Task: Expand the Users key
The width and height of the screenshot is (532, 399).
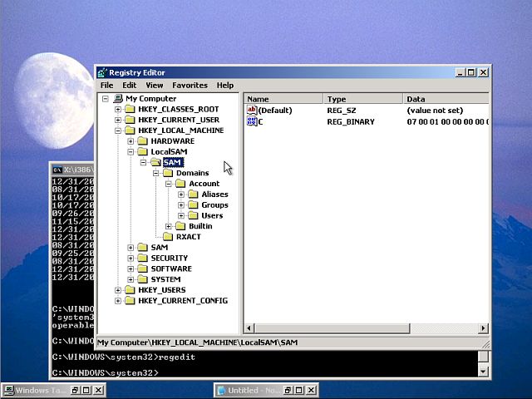Action: [181, 215]
